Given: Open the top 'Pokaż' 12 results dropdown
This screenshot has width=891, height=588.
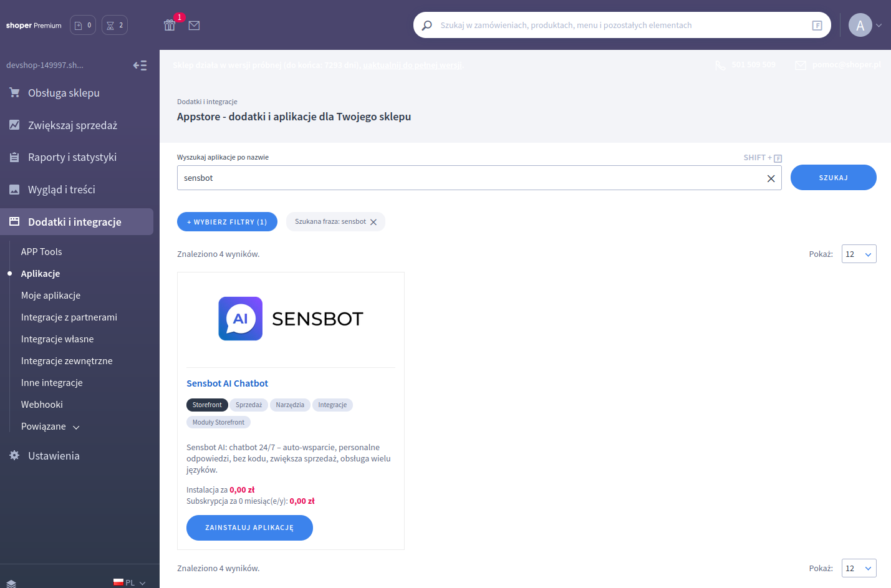Looking at the screenshot, I should tap(859, 254).
